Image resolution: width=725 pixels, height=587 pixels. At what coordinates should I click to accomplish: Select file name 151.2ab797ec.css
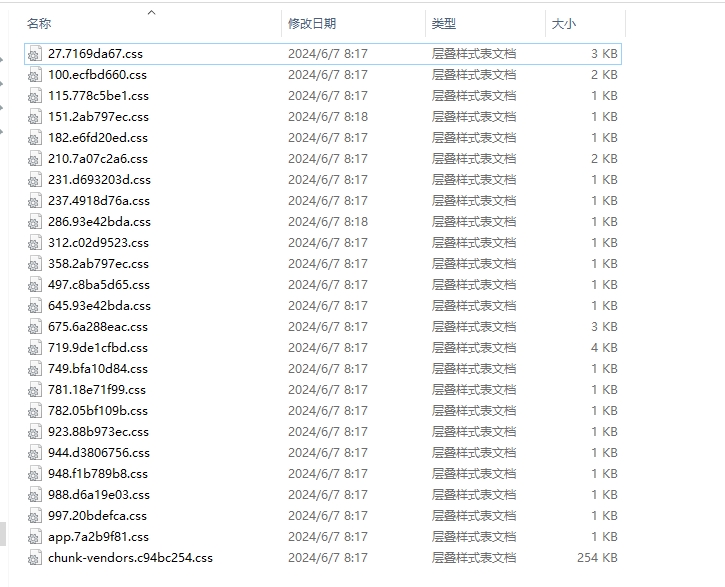pos(98,117)
